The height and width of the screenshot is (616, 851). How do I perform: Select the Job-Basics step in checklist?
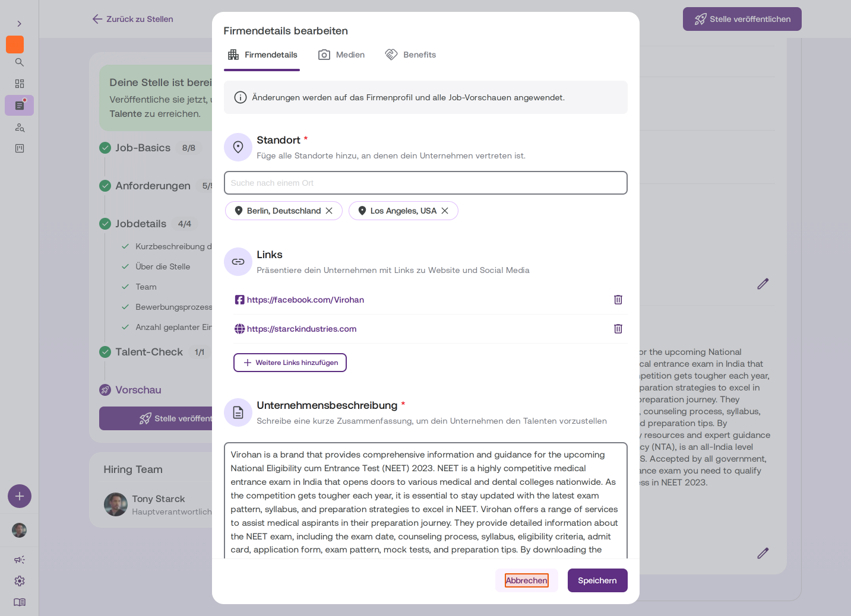coord(143,148)
